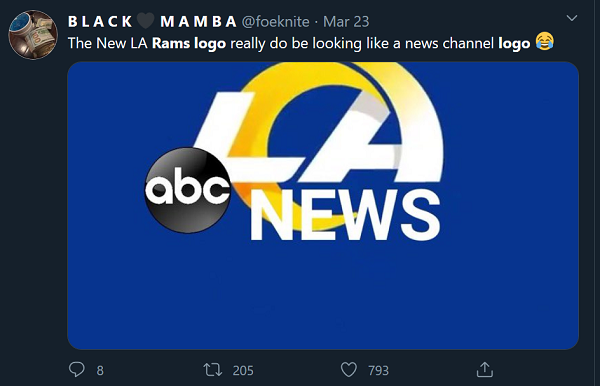Click the like count showing 793
Viewport: 600px width, 386px height.
pyautogui.click(x=378, y=370)
